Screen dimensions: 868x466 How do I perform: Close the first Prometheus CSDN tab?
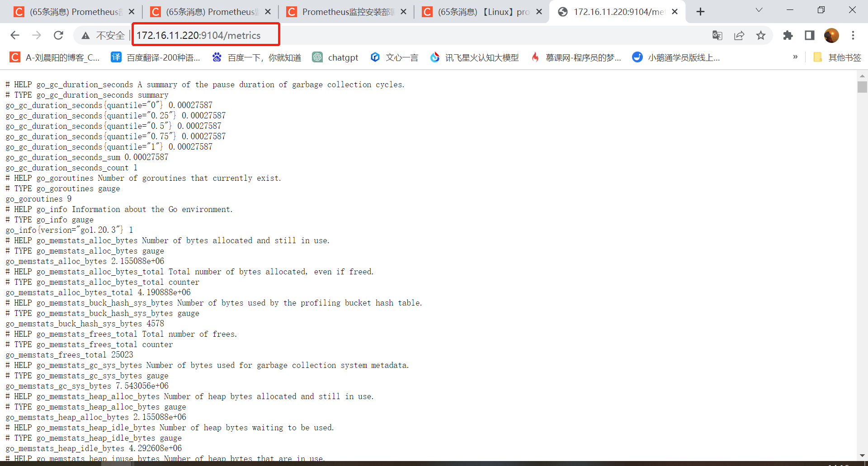click(x=132, y=12)
